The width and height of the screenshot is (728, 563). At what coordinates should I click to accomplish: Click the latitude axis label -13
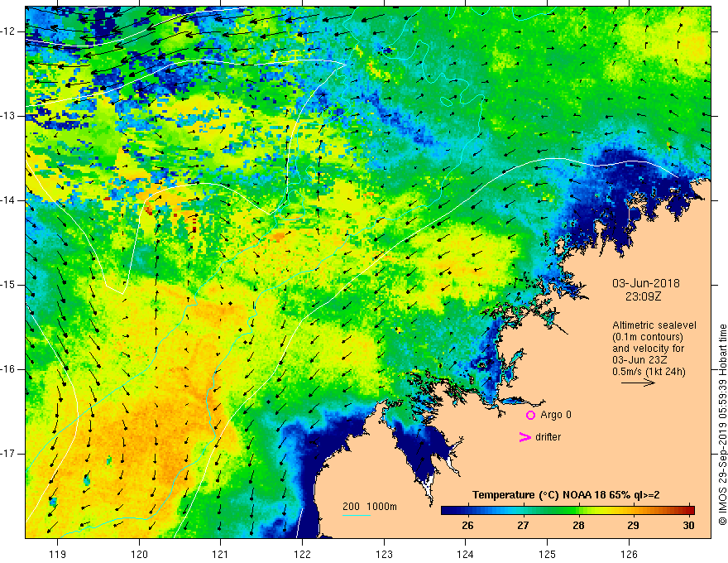9,116
